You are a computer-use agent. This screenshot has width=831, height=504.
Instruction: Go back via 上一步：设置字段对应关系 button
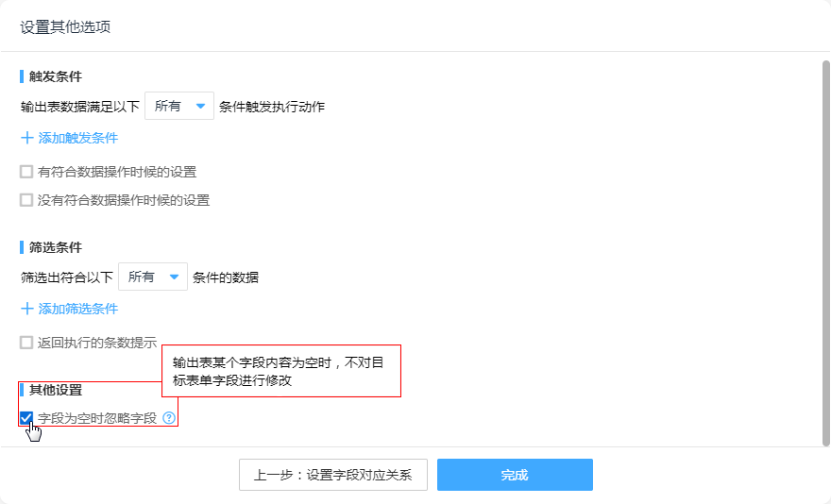(333, 475)
